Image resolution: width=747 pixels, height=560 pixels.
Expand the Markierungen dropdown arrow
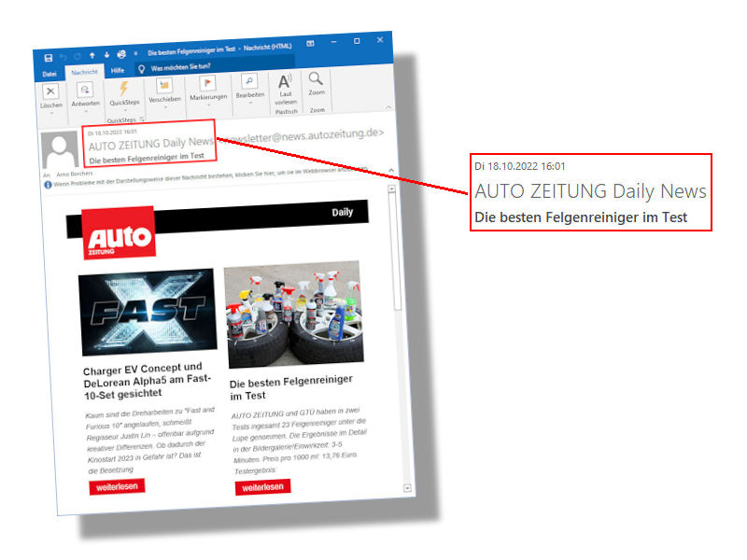(208, 105)
